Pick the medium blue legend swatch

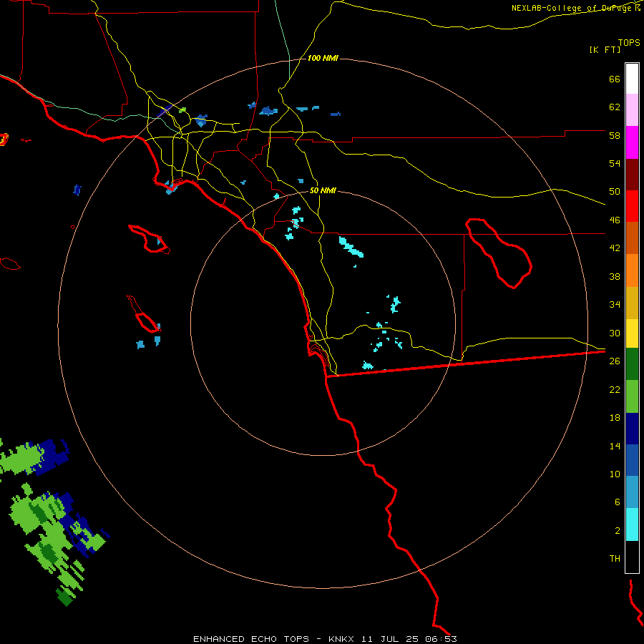tap(632, 460)
